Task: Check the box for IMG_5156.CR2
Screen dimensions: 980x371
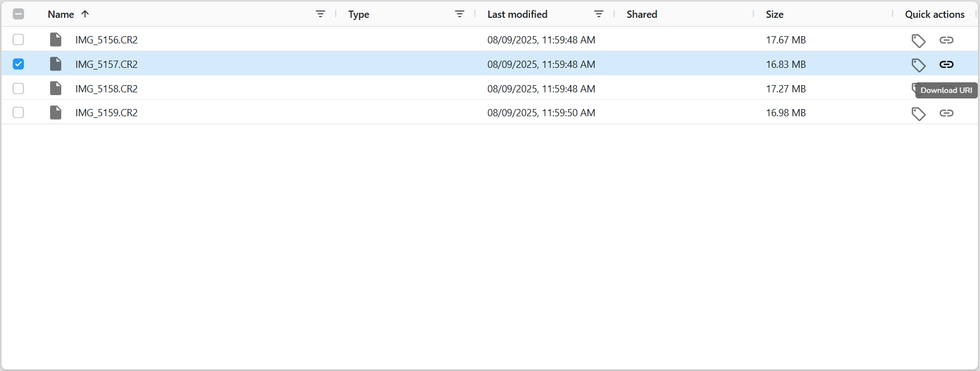Action: 18,39
